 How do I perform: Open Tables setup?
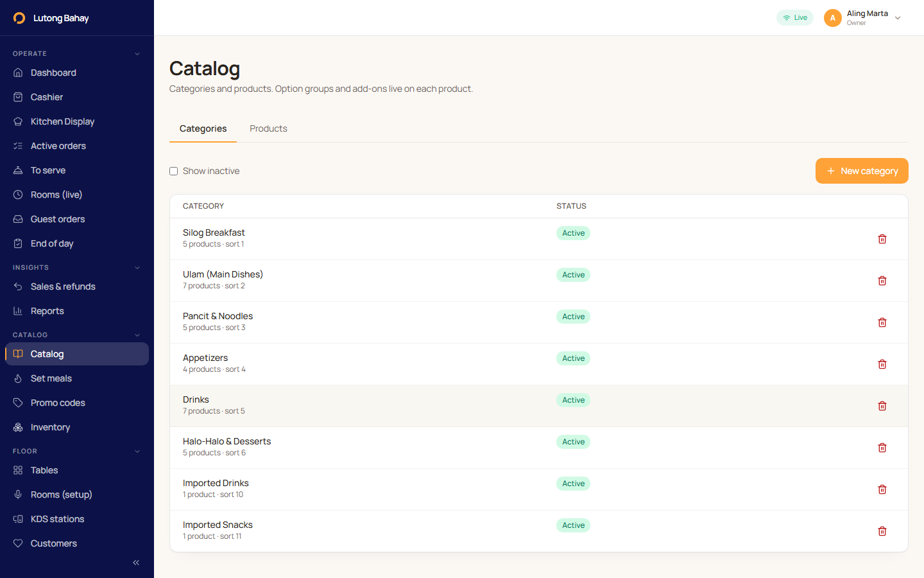(x=77, y=470)
